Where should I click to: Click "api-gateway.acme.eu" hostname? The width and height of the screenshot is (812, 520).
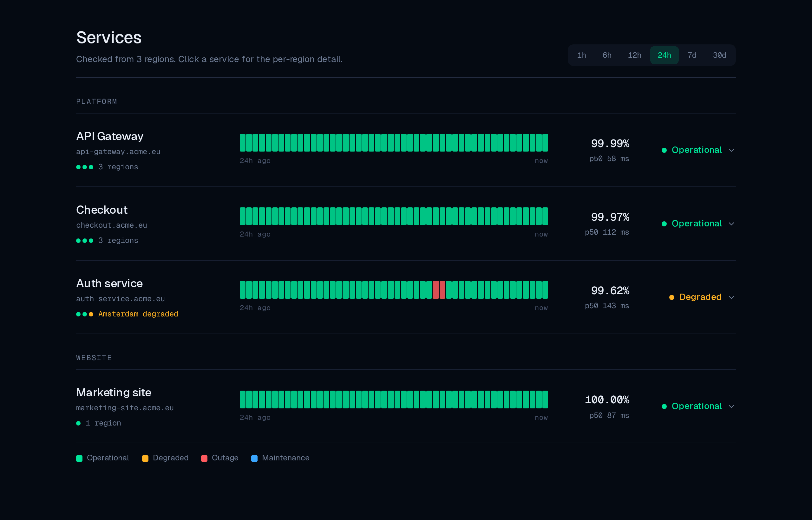[118, 152]
